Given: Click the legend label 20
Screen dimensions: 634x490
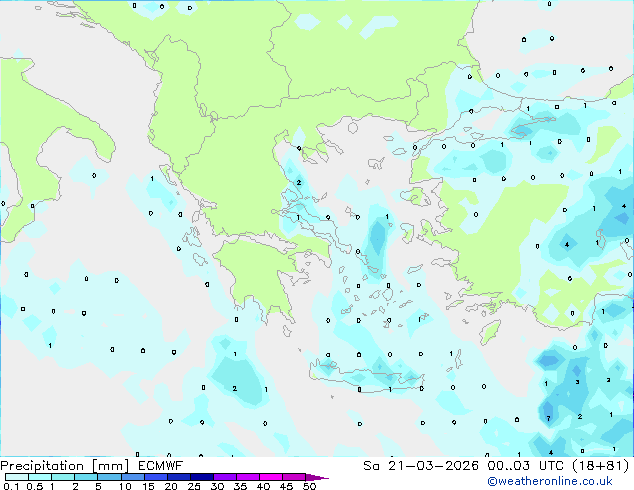Looking at the screenshot, I should [x=171, y=486].
